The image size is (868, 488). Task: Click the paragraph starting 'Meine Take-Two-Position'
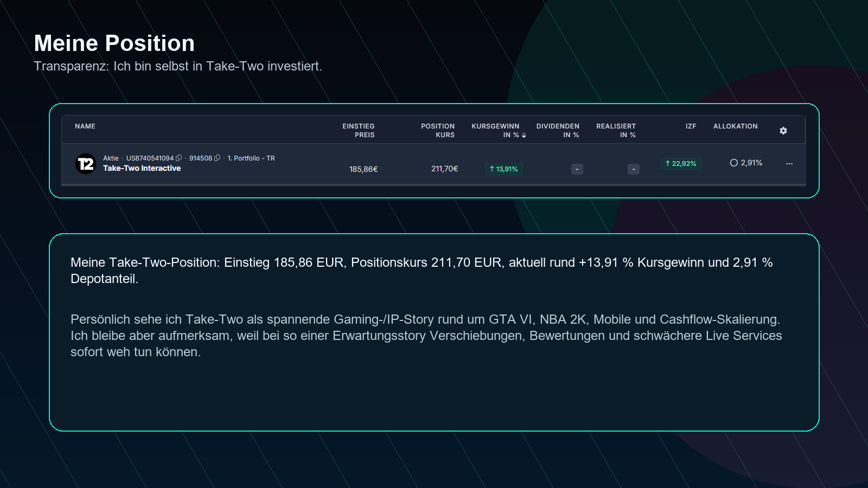pos(422,271)
